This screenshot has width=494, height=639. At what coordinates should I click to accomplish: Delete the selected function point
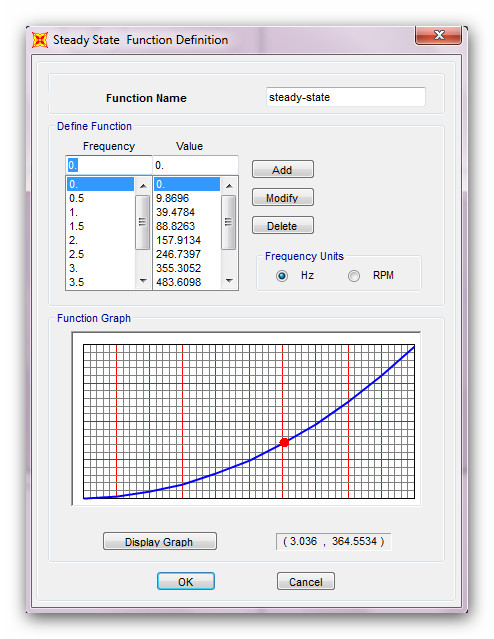282,225
